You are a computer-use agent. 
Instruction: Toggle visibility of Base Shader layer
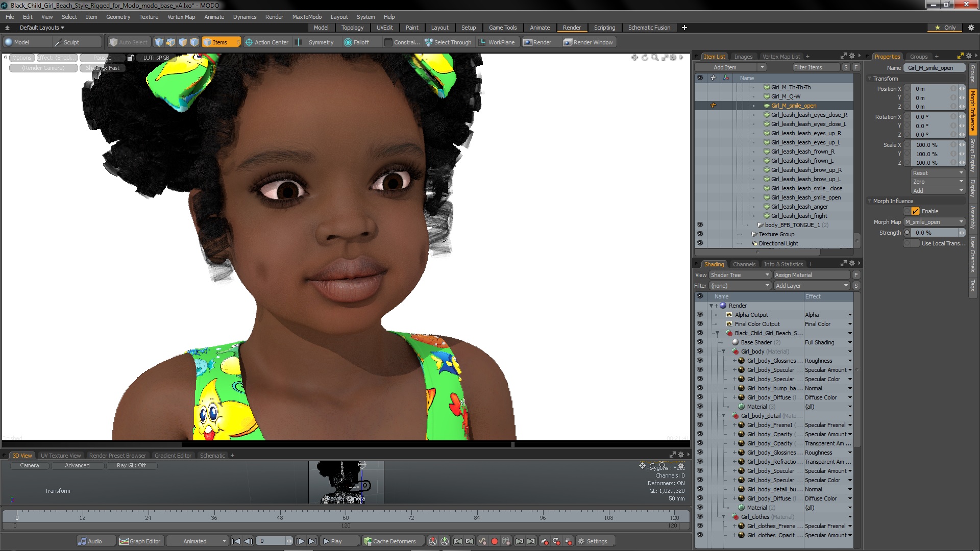[700, 342]
